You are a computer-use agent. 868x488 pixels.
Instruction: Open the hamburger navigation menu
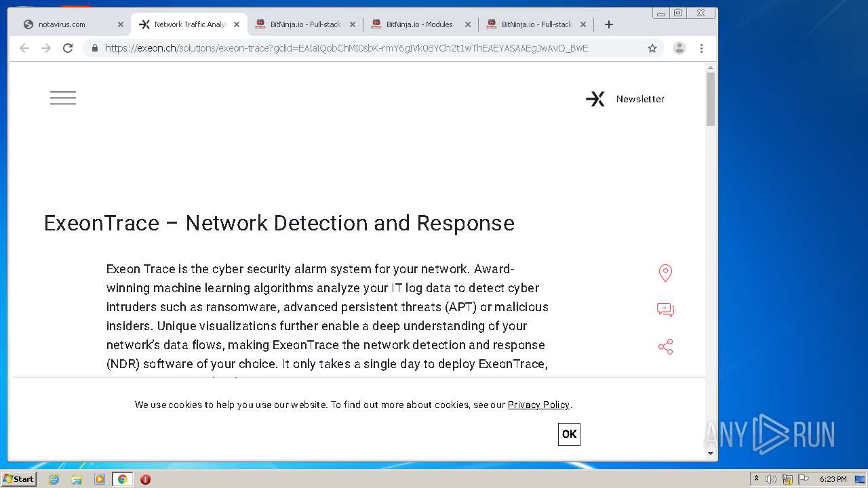tap(63, 98)
